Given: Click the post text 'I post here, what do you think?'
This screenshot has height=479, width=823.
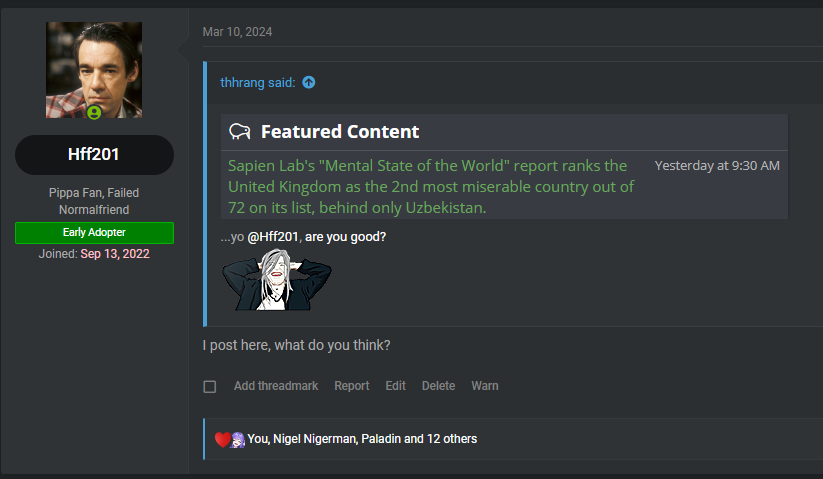Looking at the screenshot, I should (297, 345).
